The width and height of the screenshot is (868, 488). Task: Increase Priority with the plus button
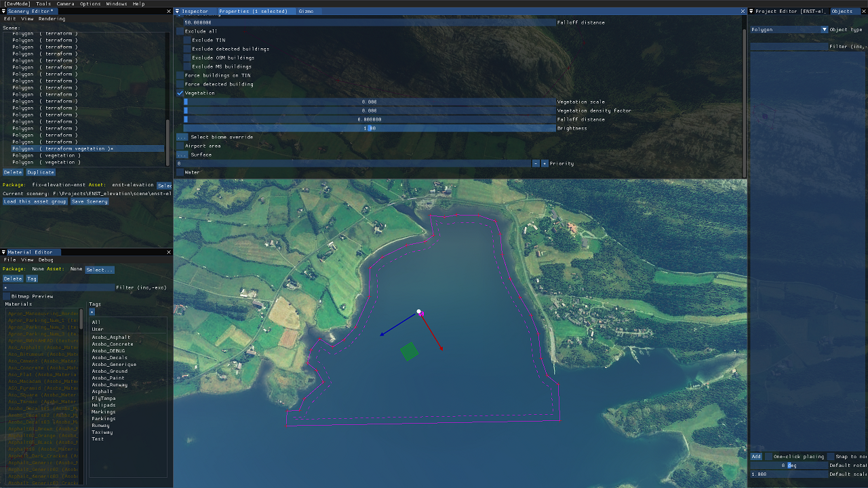tap(545, 163)
